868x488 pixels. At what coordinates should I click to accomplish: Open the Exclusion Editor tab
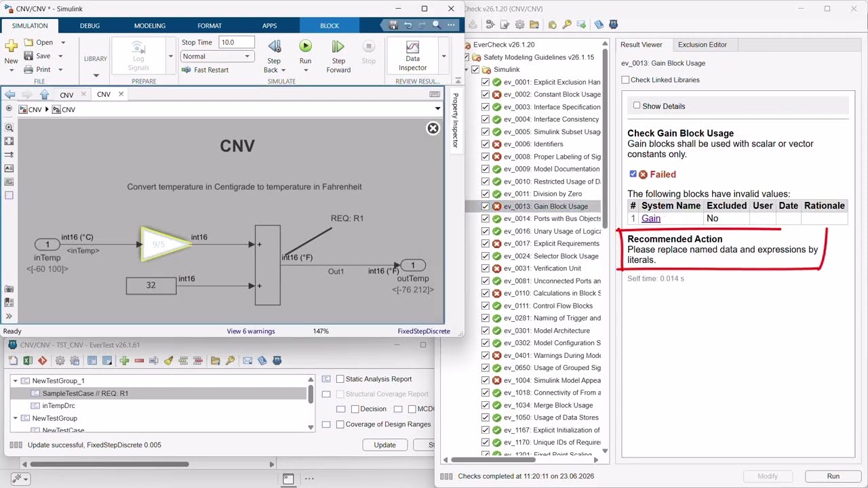pyautogui.click(x=702, y=45)
